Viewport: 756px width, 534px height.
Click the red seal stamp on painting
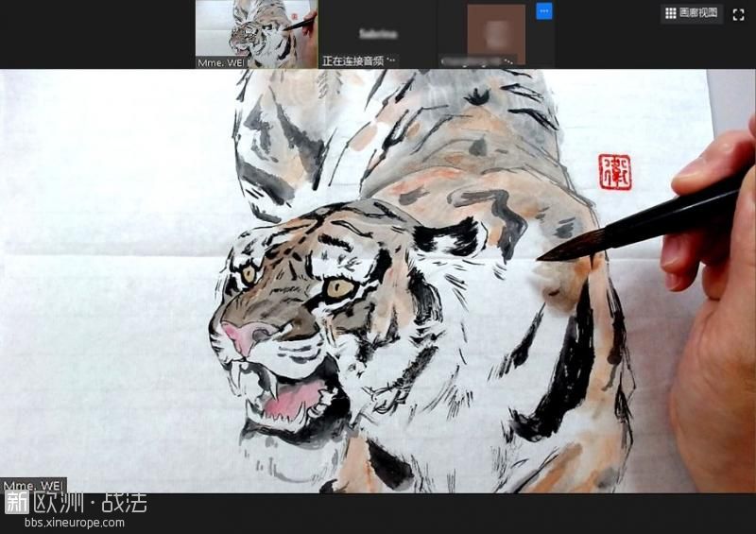click(x=614, y=172)
